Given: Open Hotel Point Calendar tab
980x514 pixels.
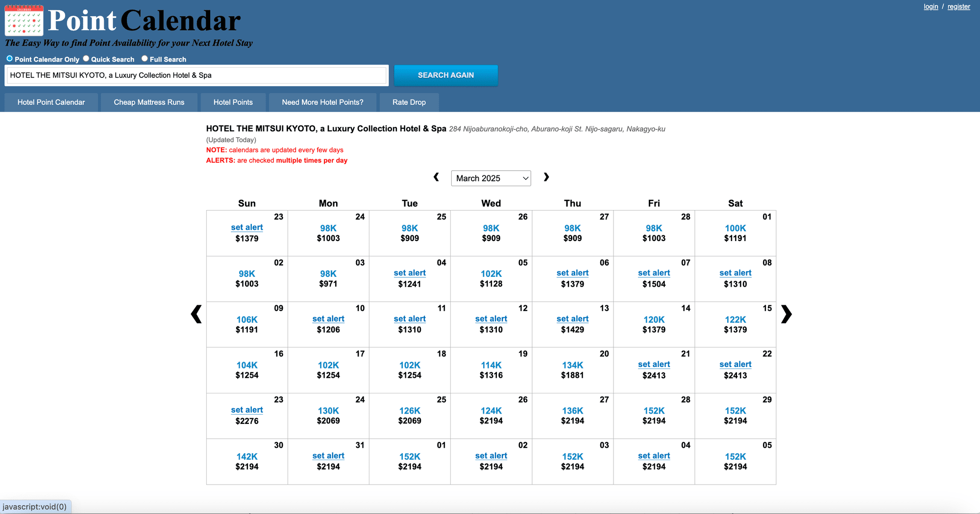Looking at the screenshot, I should coord(51,102).
